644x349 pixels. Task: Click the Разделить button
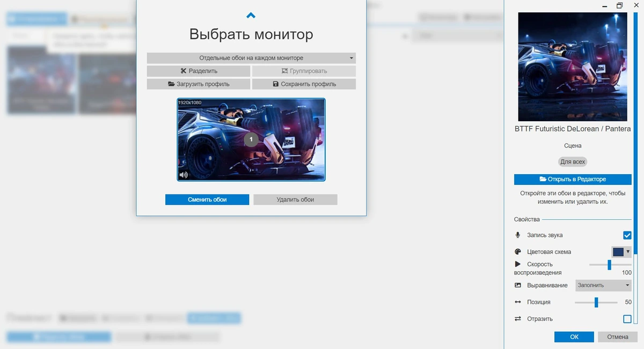[199, 71]
